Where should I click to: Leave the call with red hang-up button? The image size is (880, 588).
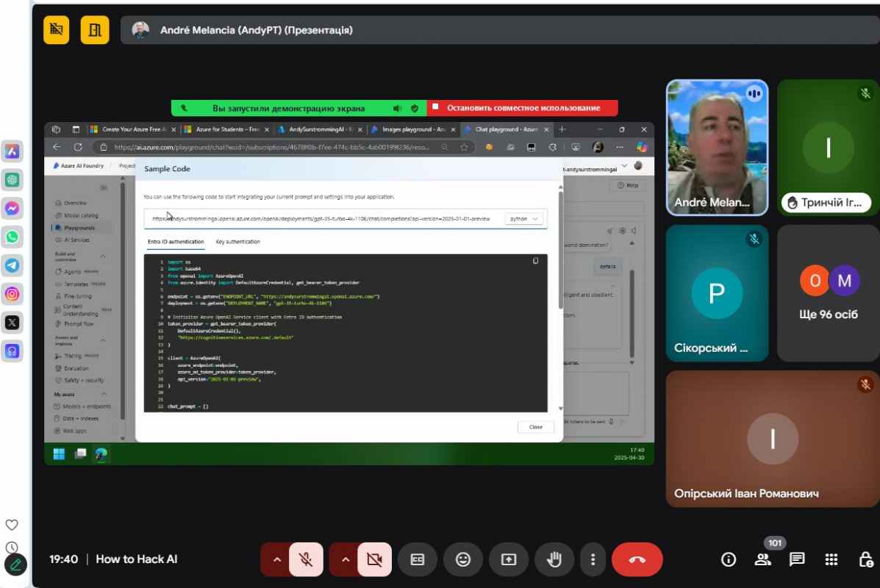(637, 559)
